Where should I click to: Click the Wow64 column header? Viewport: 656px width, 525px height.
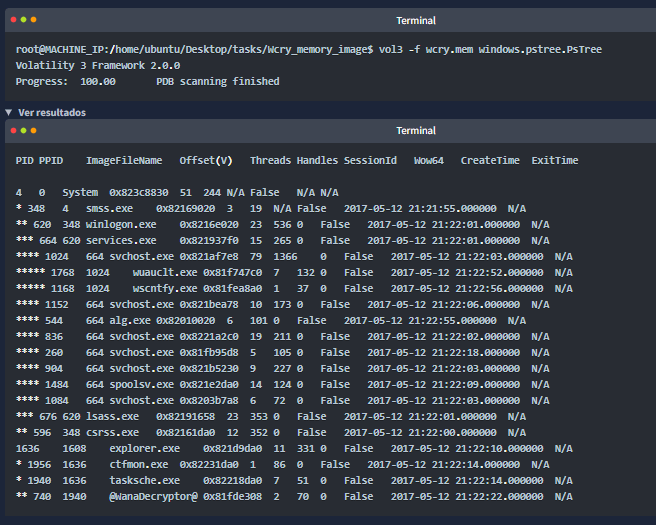point(429,160)
